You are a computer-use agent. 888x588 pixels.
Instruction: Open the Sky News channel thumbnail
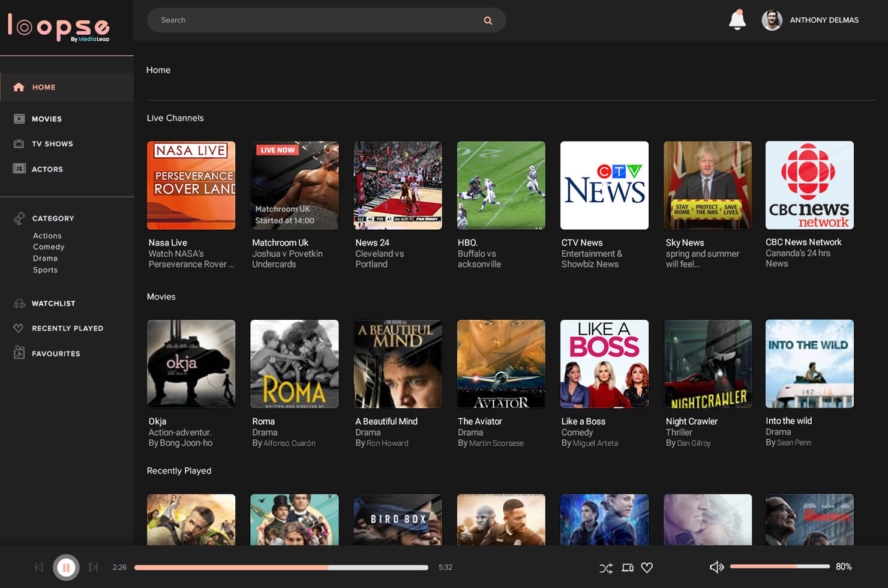(x=707, y=185)
